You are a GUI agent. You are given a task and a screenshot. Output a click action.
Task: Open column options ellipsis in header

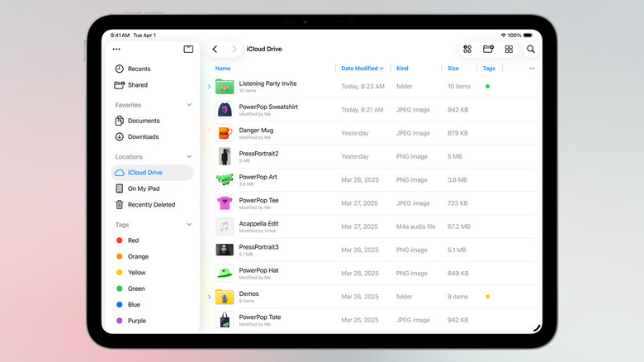click(x=533, y=69)
